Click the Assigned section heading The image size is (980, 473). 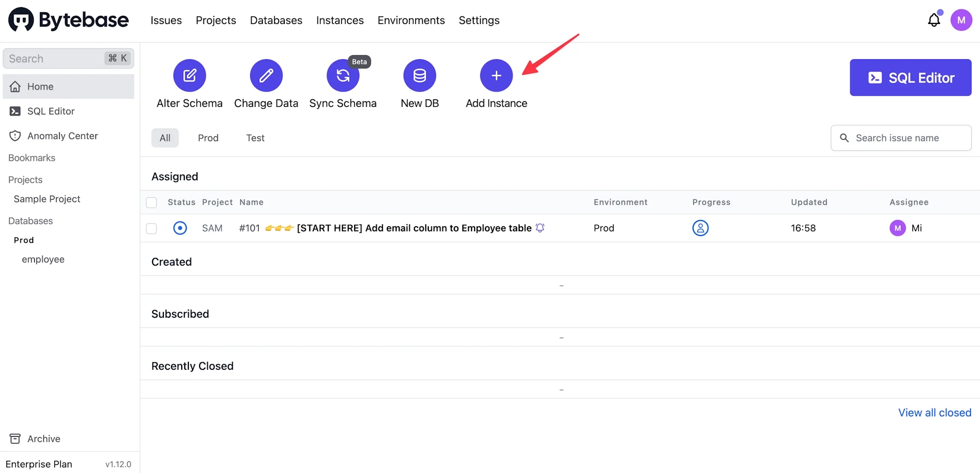175,177
